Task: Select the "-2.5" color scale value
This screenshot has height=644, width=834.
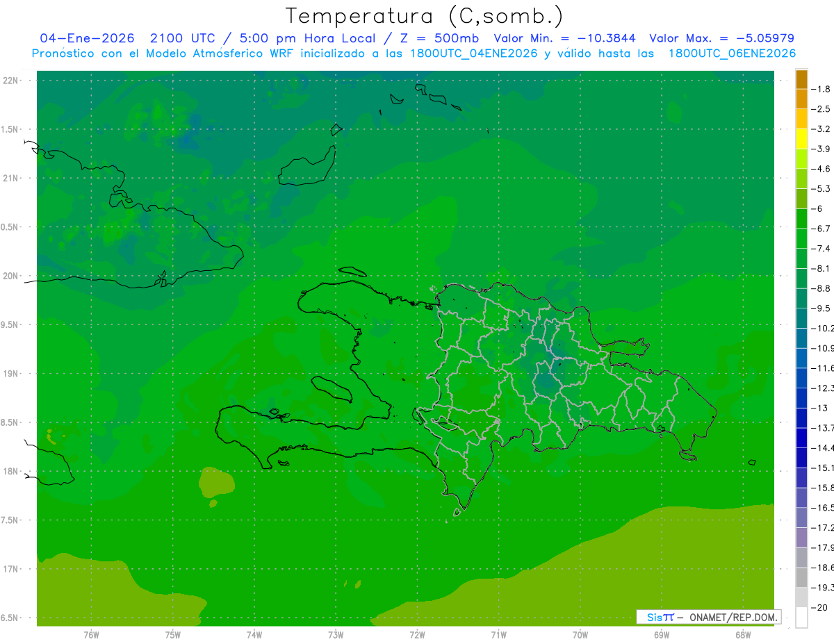Action: 821,109
